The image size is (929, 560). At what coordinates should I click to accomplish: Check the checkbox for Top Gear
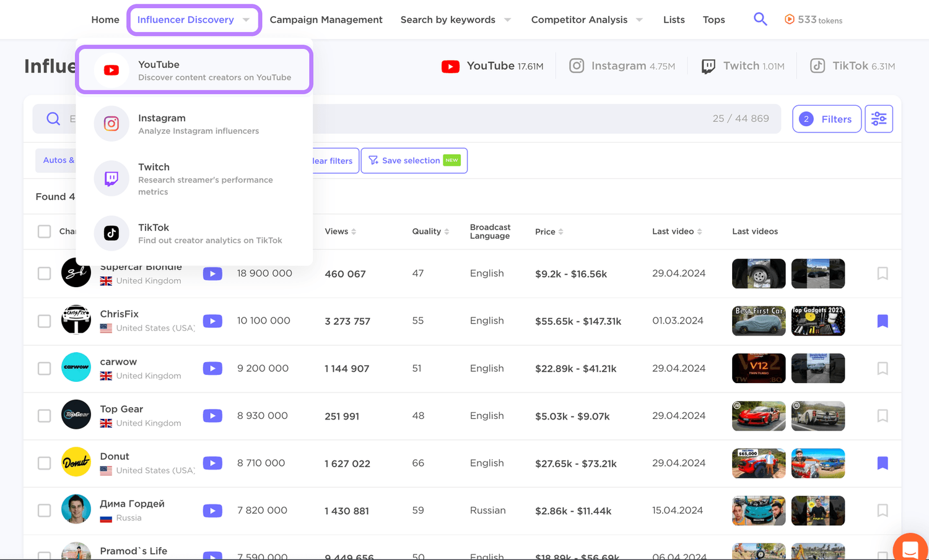[x=44, y=416]
